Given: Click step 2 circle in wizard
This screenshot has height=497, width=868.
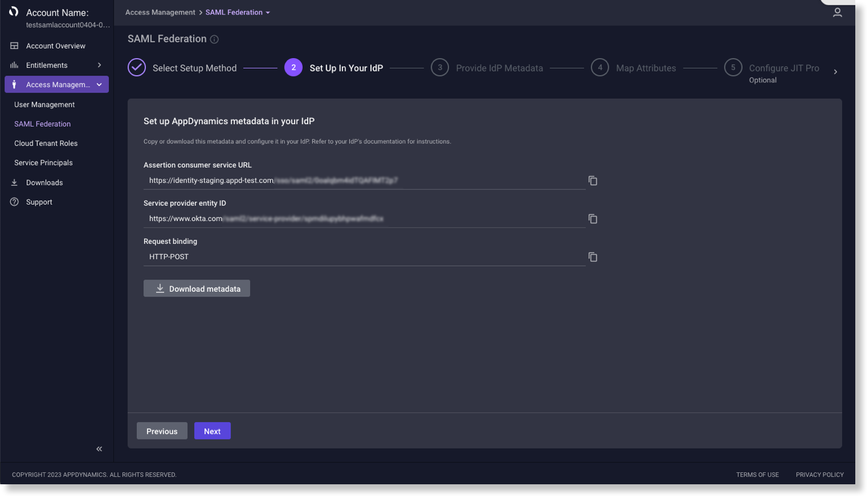Looking at the screenshot, I should [294, 68].
